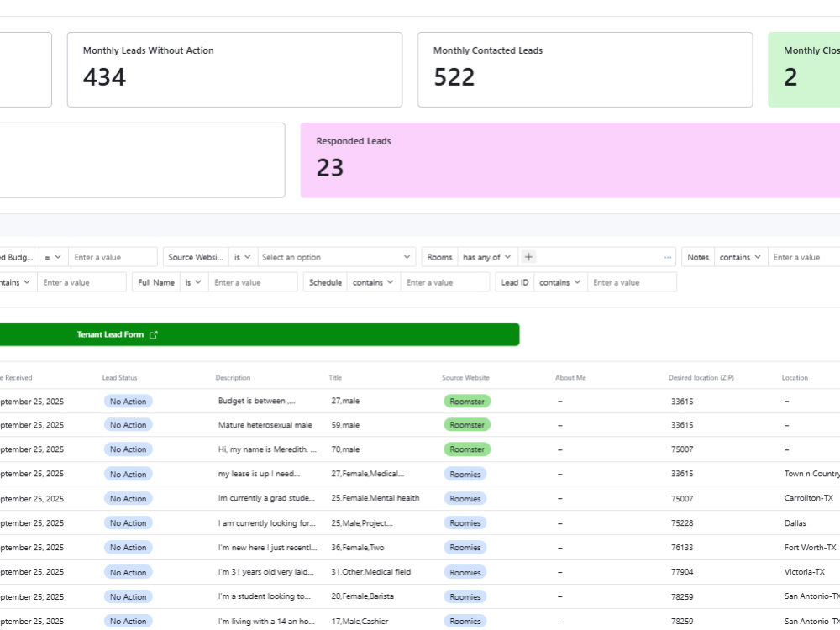
Task: Sort by the Title column header
Action: click(335, 378)
